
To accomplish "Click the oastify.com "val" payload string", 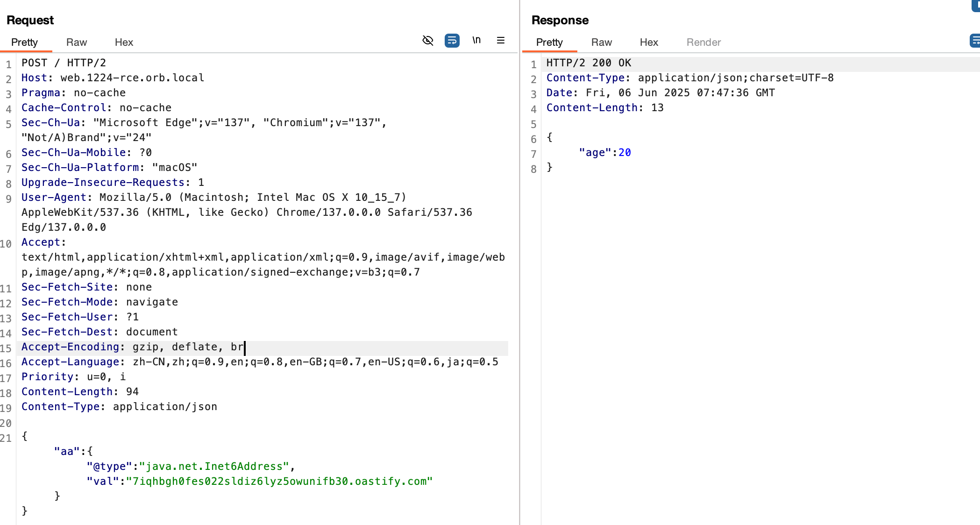I will [x=279, y=482].
